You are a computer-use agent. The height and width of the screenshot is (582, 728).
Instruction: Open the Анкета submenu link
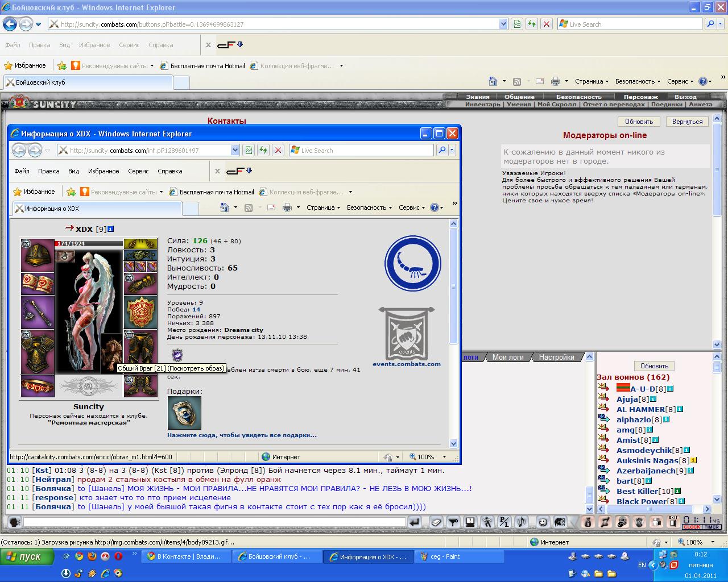700,104
